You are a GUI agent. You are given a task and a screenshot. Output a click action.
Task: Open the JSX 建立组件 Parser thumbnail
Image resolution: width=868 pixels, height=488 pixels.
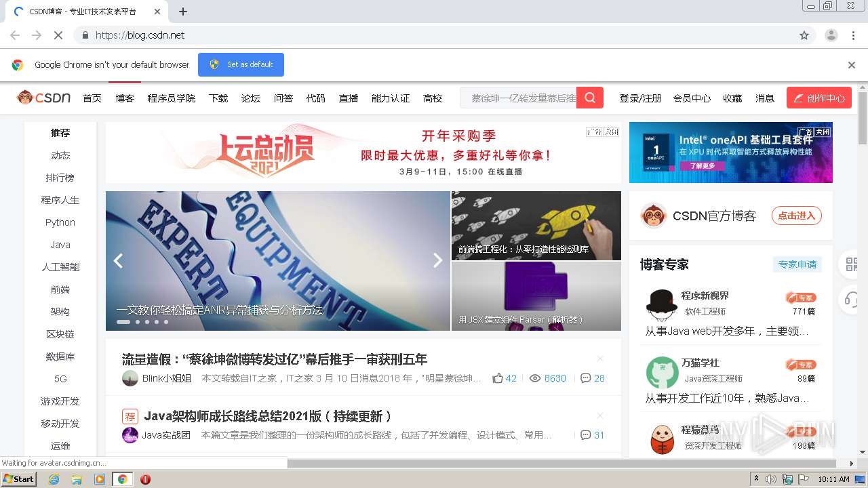(536, 296)
